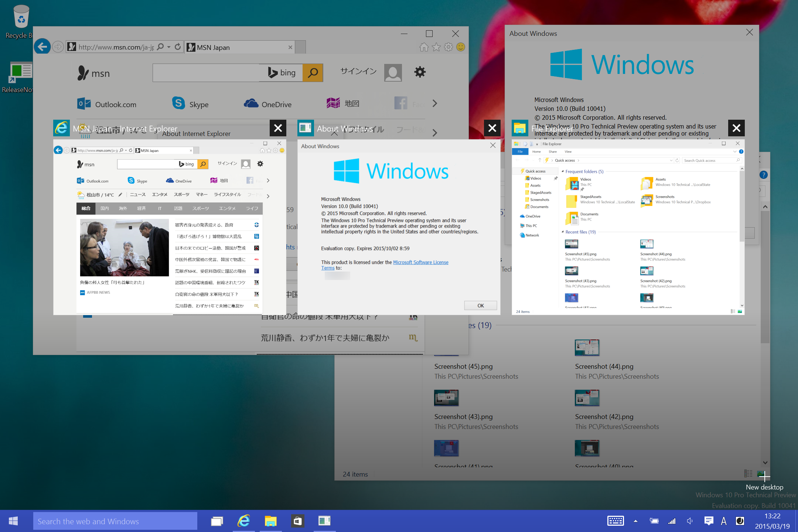Click the battery status tray icon
This screenshot has height=532, width=798.
click(654, 521)
